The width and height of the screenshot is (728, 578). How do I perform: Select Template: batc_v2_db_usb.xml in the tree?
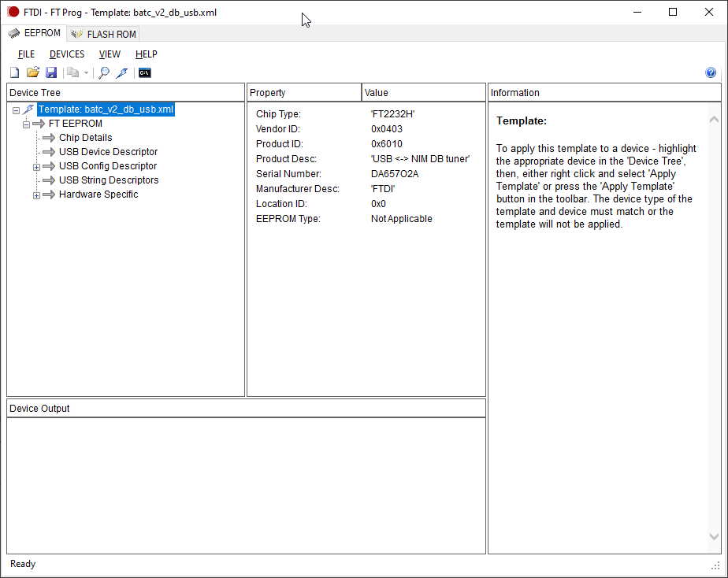[x=106, y=109]
